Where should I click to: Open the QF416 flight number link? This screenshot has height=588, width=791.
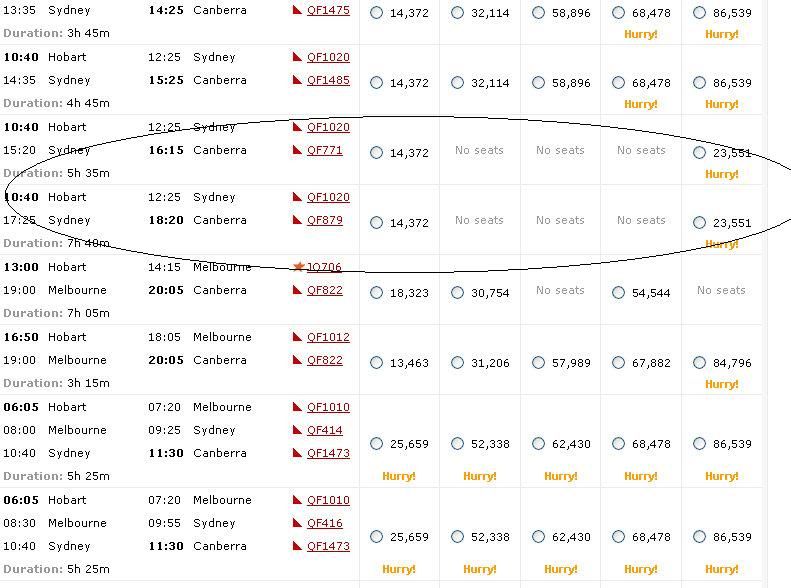tap(324, 523)
